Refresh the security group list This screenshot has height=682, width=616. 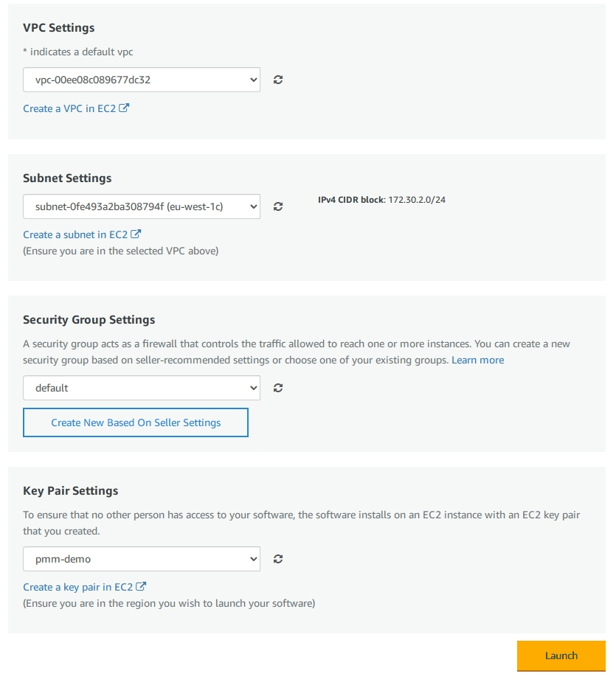click(x=278, y=387)
